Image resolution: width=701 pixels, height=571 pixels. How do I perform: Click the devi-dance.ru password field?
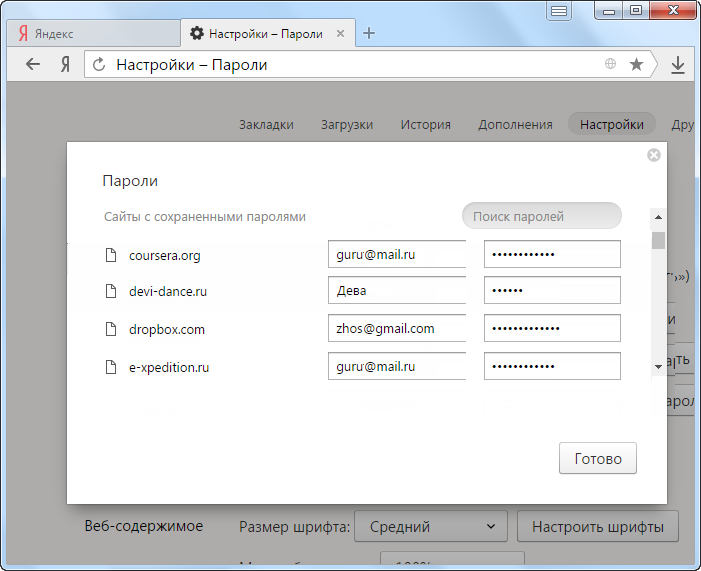(552, 290)
